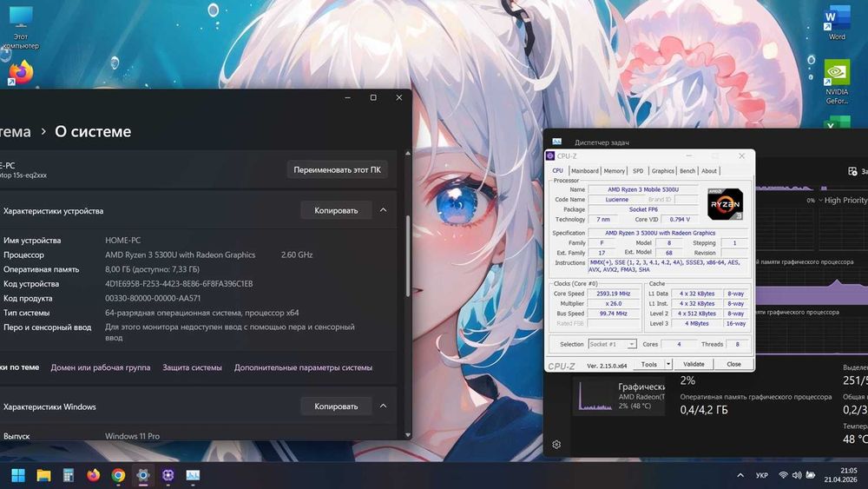
Task: Click the Settings scrollbar down arrow
Action: tap(408, 435)
